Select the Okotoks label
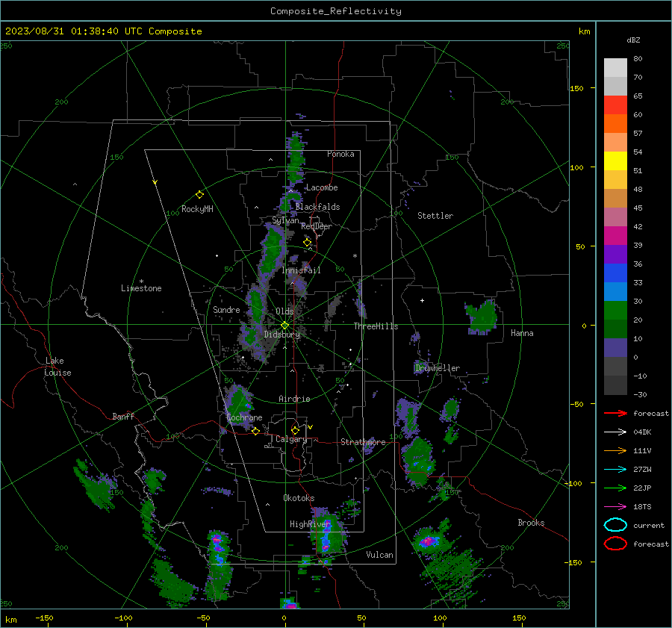 tap(299, 498)
